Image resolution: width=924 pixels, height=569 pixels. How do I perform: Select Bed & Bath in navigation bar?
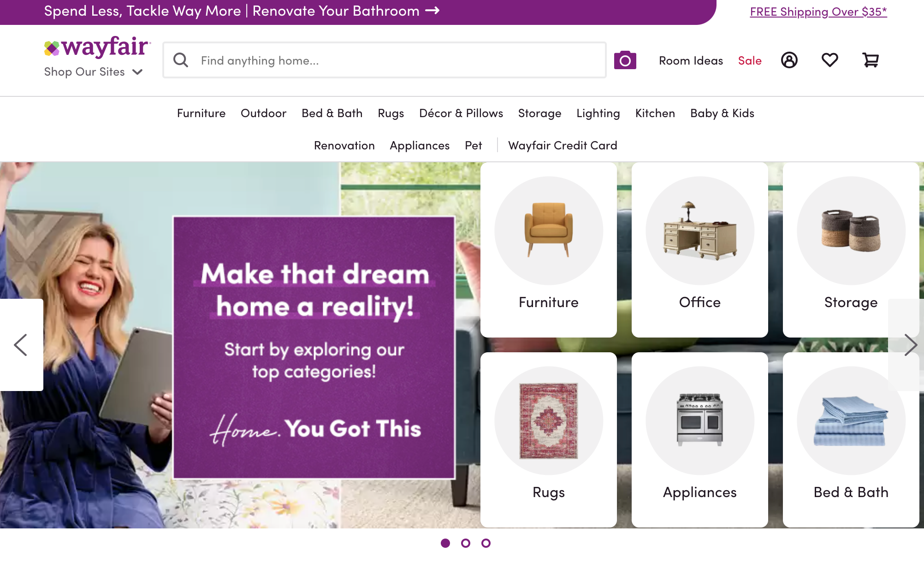(332, 113)
